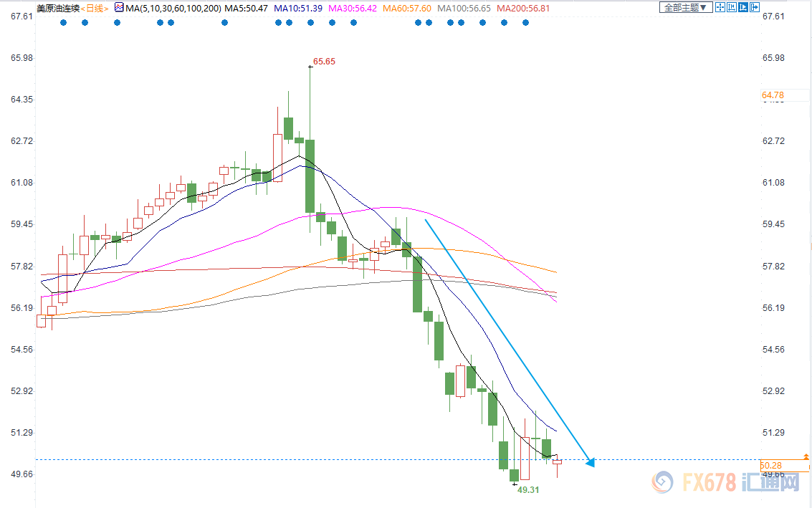This screenshot has height=508, width=812.
Task: Toggle the MA10:51.39 moving average line
Action: [300, 8]
